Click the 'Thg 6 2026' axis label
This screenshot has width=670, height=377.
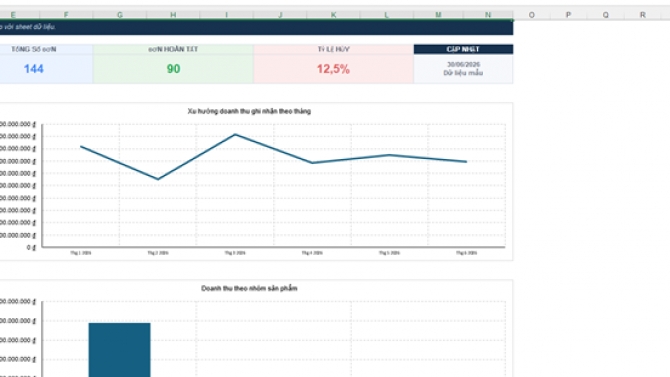click(466, 253)
